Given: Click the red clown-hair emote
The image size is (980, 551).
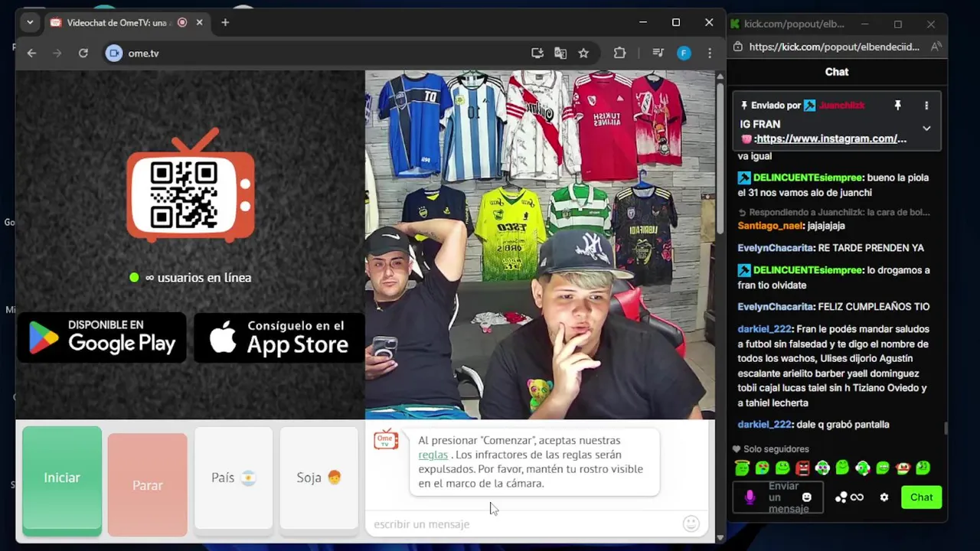Looking at the screenshot, I should [903, 468].
